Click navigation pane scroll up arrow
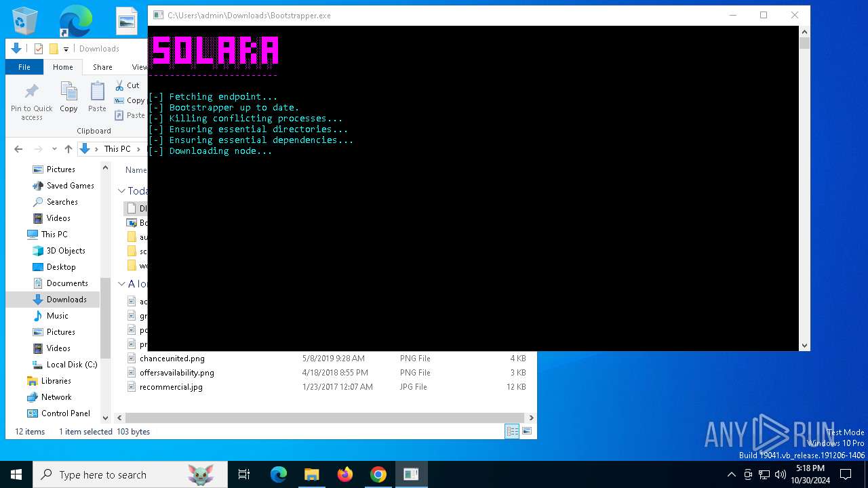Viewport: 868px width, 488px height. point(105,167)
